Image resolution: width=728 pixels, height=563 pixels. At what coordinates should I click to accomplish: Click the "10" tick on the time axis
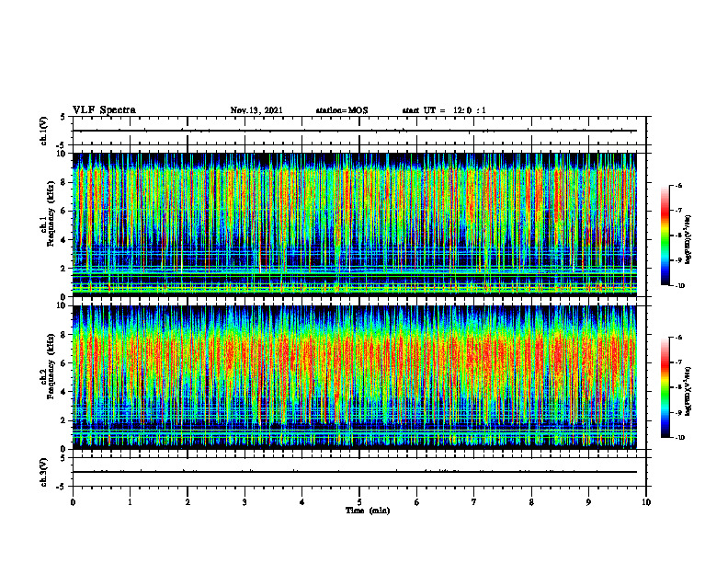[646, 502]
